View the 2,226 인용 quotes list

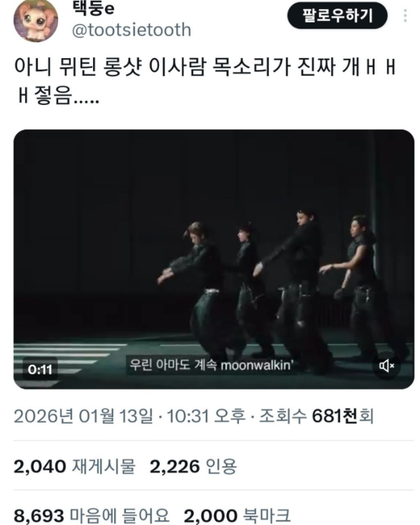click(x=193, y=466)
